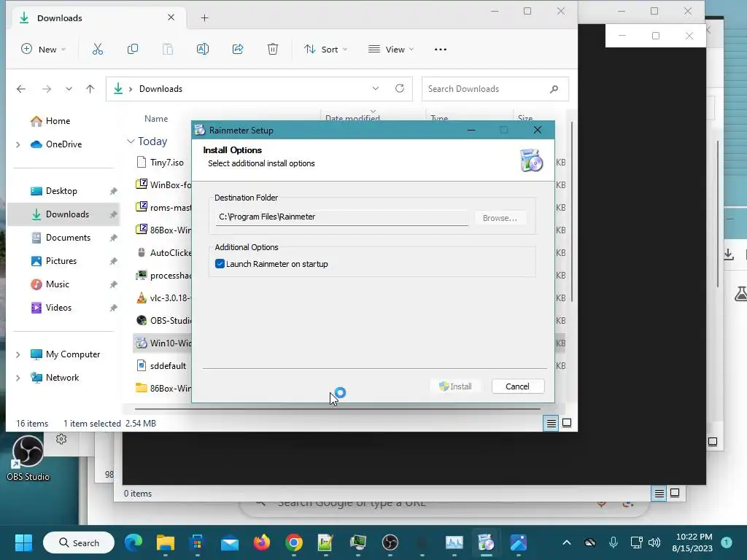
Task: Click the Install button in Rainmeter Setup
Action: pos(455,386)
